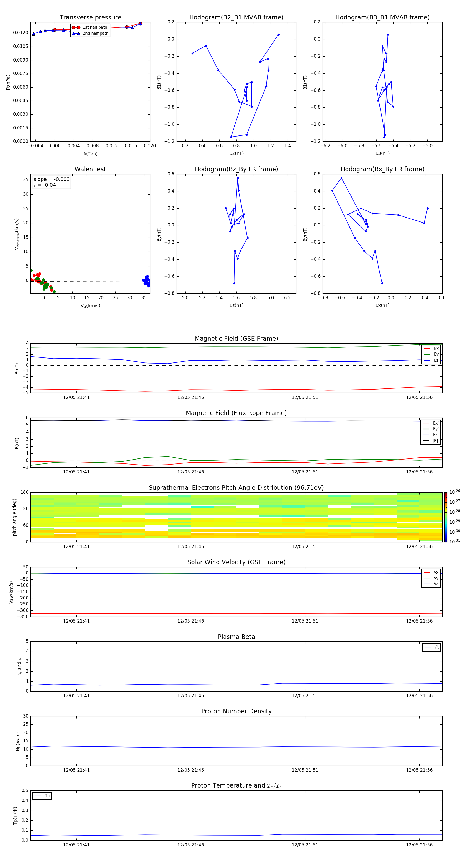The height and width of the screenshot is (868, 473).
Task: Click 'B2(nT)' x-axis label
Action: (236, 153)
